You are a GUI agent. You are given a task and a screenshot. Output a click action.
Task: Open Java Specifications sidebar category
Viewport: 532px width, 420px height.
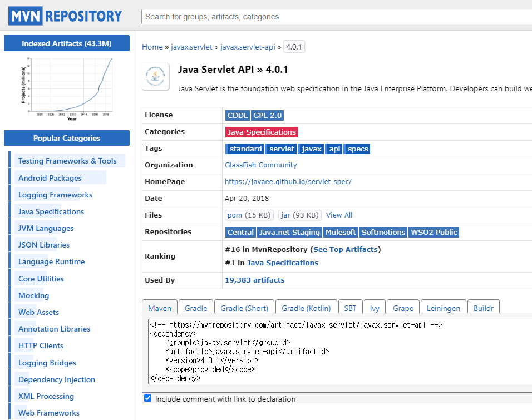click(51, 211)
